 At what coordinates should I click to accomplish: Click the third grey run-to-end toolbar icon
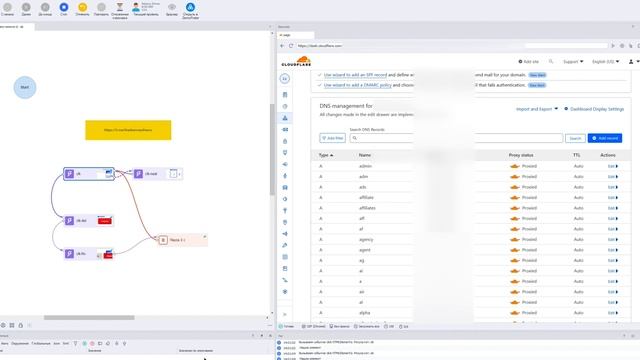pos(45,7)
